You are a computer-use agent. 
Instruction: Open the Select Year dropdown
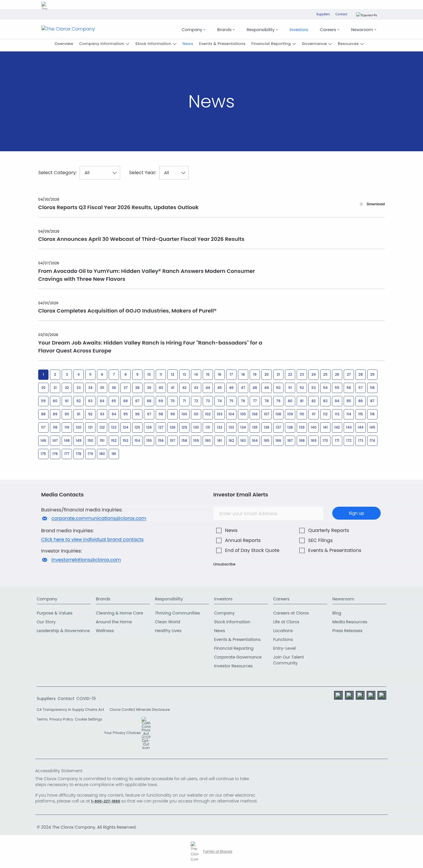click(x=174, y=172)
